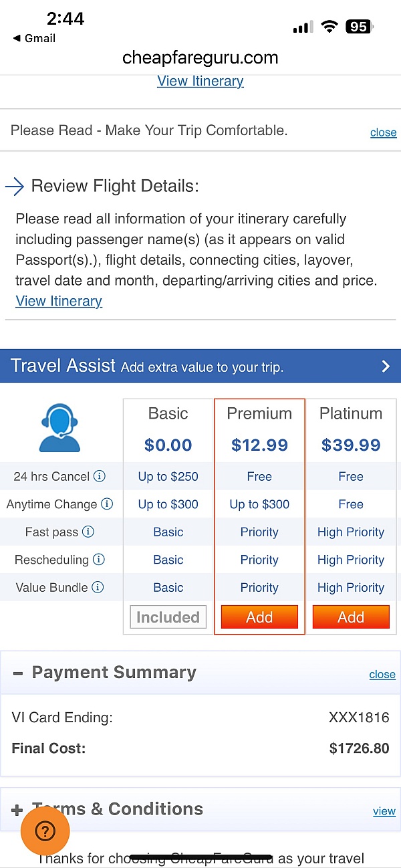The width and height of the screenshot is (401, 868).
Task: Add the Platinum travel assist package
Action: click(x=351, y=617)
